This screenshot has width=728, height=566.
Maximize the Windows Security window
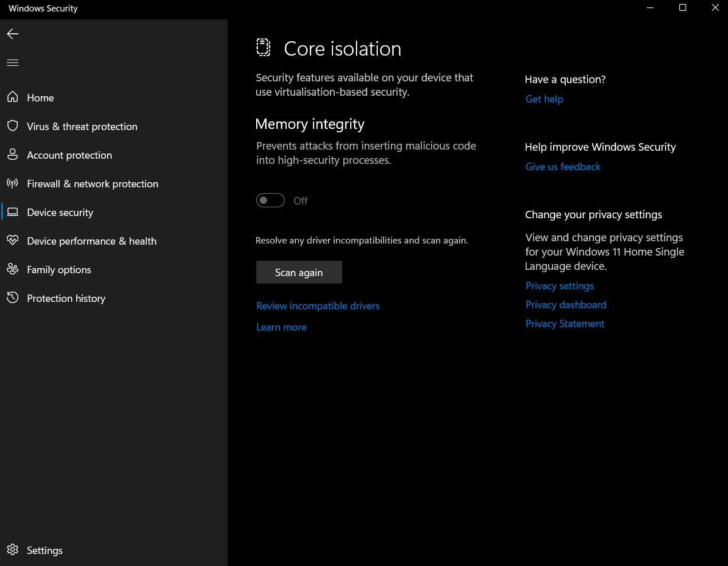click(683, 8)
